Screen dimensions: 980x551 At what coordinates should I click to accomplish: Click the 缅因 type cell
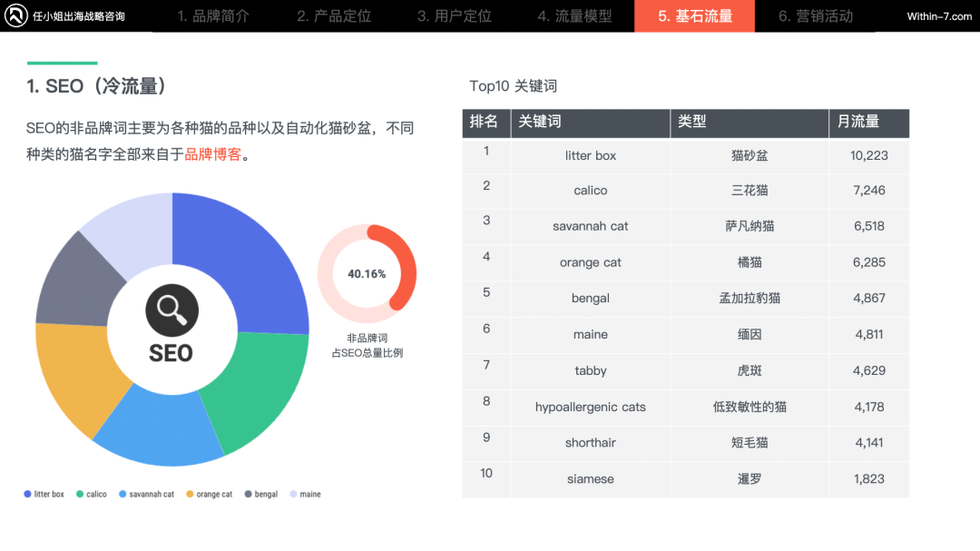[750, 335]
